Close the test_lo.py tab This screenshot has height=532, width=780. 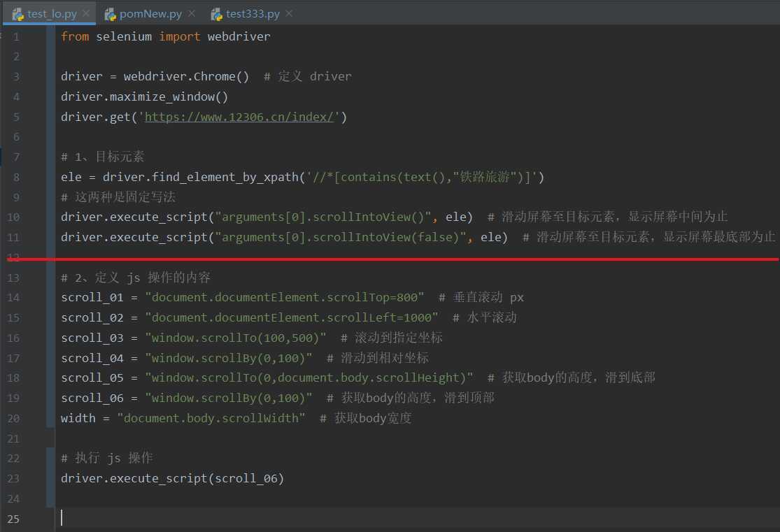86,13
